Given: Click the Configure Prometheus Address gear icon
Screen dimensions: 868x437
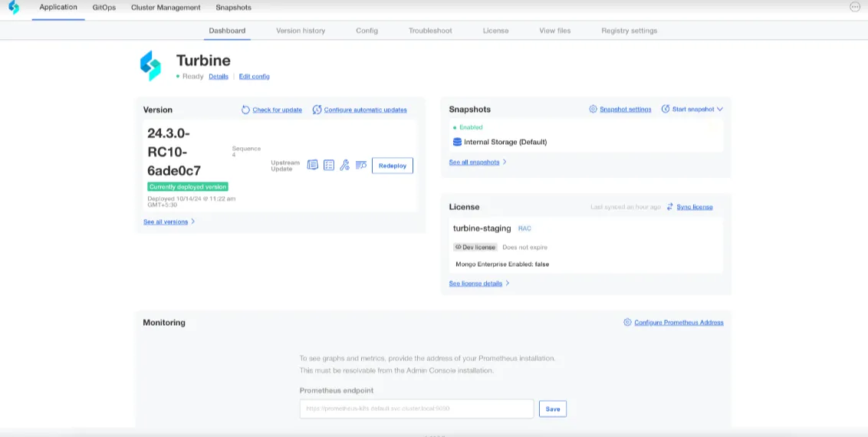Looking at the screenshot, I should pyautogui.click(x=627, y=322).
